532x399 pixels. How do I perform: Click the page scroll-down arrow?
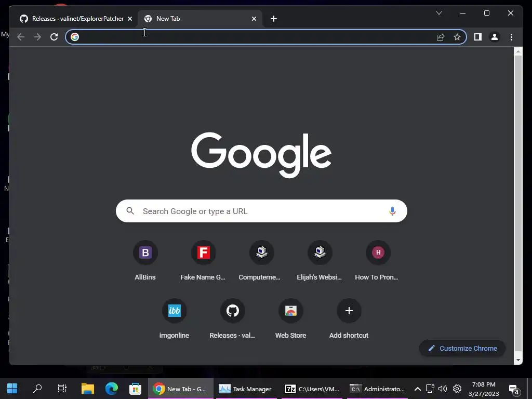pyautogui.click(x=518, y=361)
